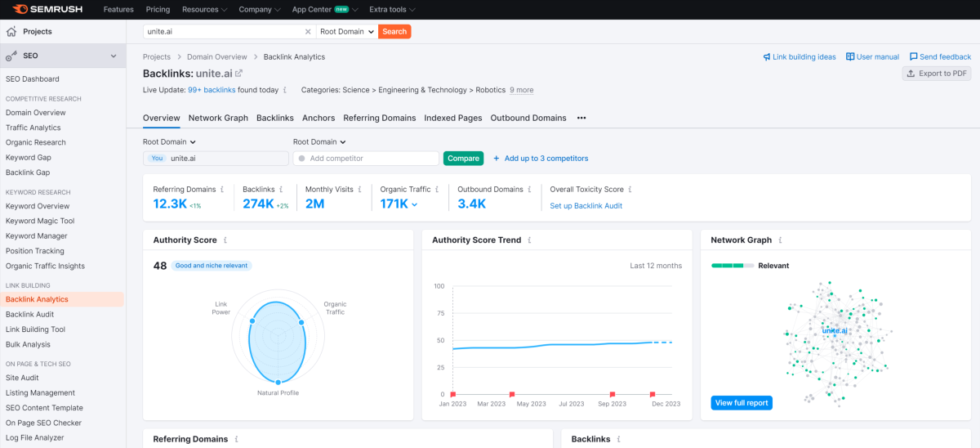Open the Features menu

[x=118, y=9]
